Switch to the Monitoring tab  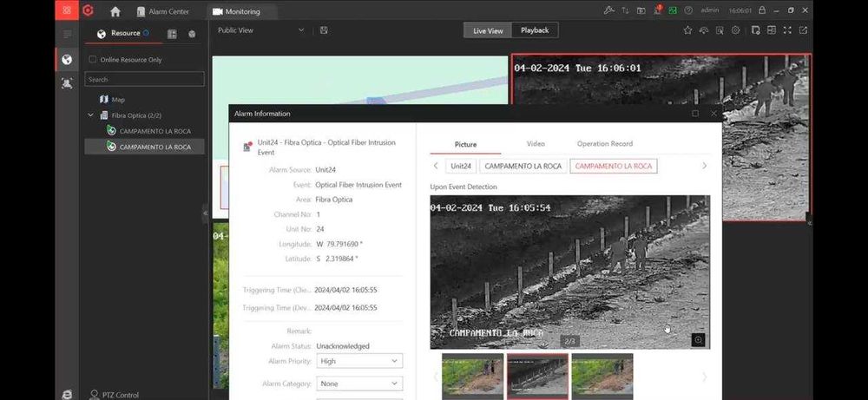tap(236, 11)
